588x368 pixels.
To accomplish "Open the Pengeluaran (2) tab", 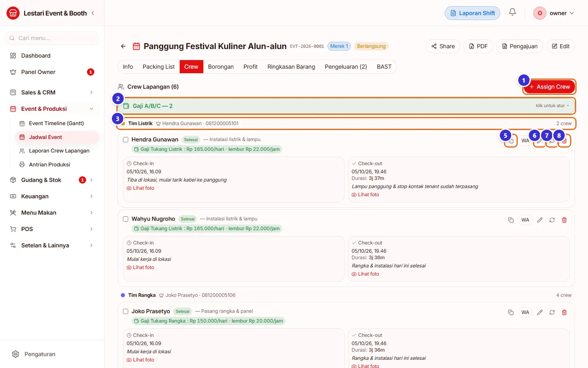I will tap(346, 67).
